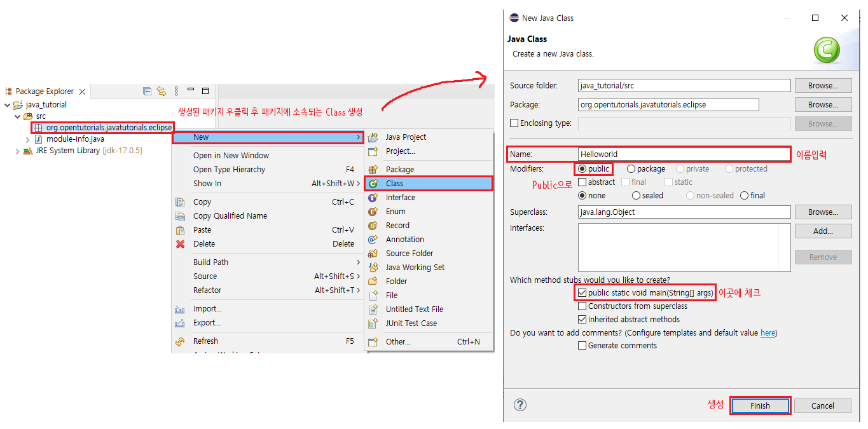Click the Collapse All icon in Package Explorer

(x=147, y=91)
